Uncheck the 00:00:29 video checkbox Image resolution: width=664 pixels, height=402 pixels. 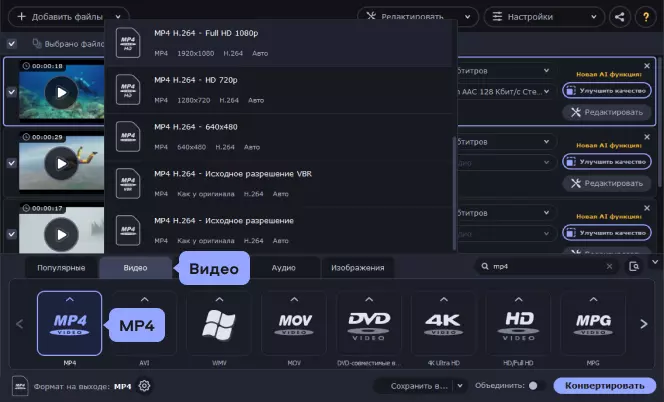point(12,163)
